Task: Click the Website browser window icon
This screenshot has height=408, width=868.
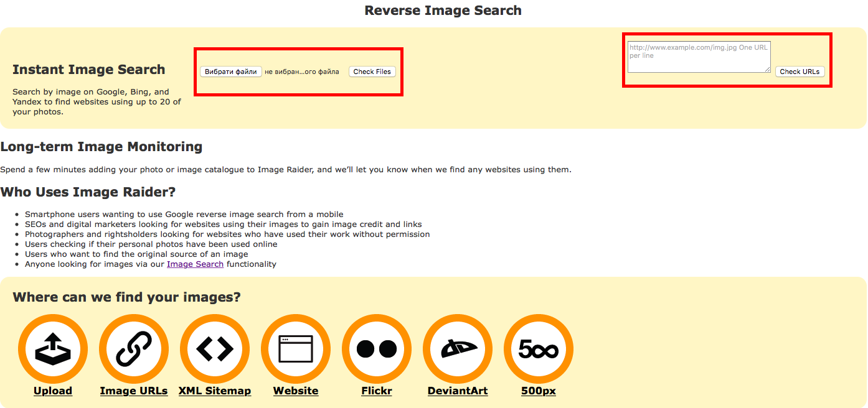Action: click(x=296, y=349)
